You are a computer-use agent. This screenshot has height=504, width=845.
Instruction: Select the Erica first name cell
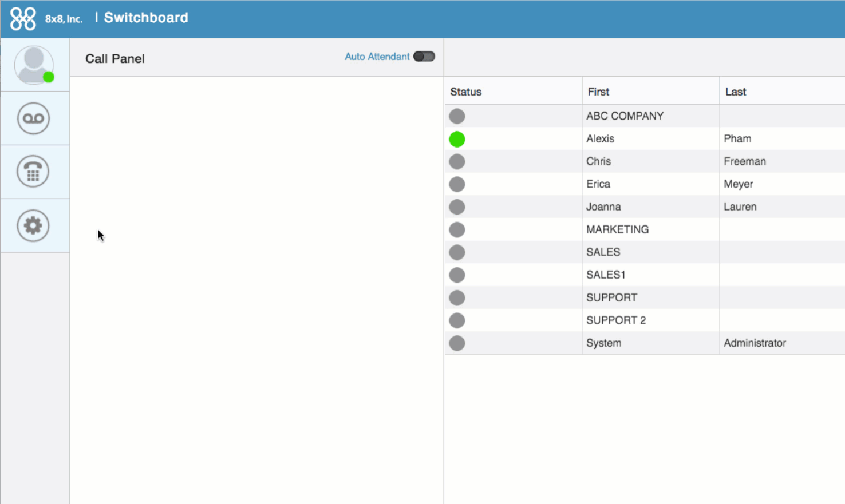pyautogui.click(x=598, y=184)
